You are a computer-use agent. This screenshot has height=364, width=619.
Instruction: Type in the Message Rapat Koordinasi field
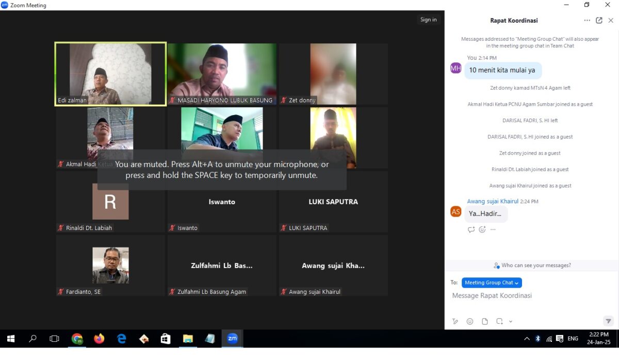click(526, 296)
